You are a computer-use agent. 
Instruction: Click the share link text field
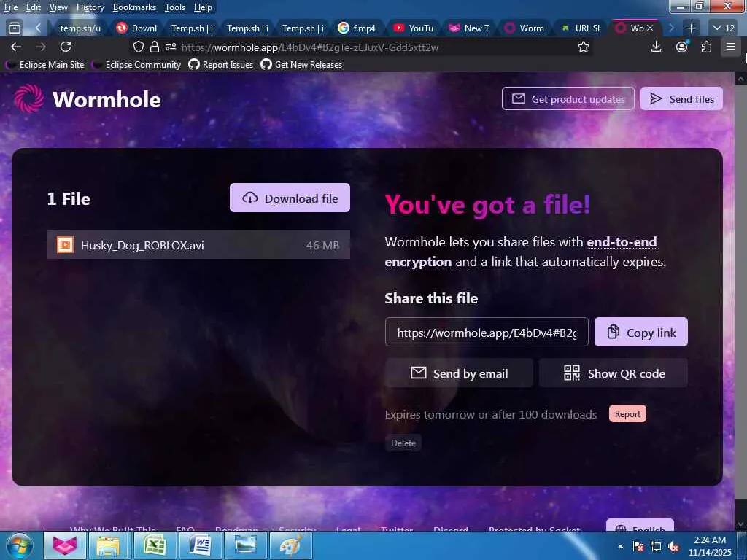[x=487, y=332]
